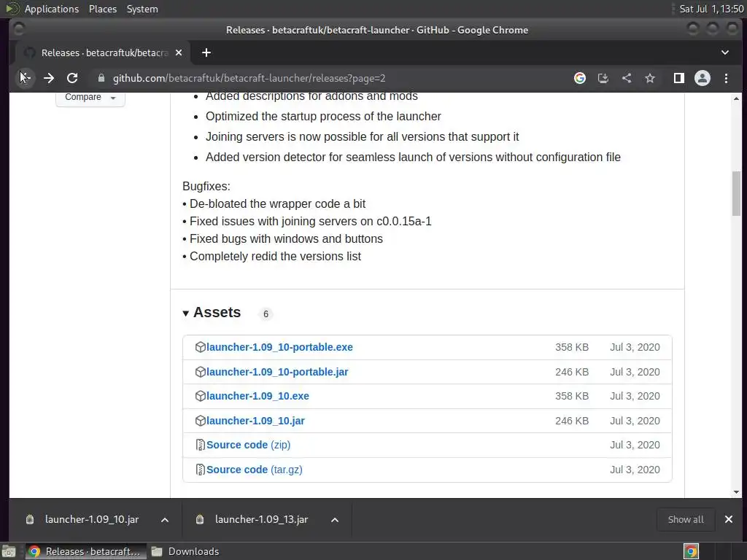This screenshot has height=560, width=747.
Task: Download launcher-1.09_10-portable.exe
Action: point(279,347)
